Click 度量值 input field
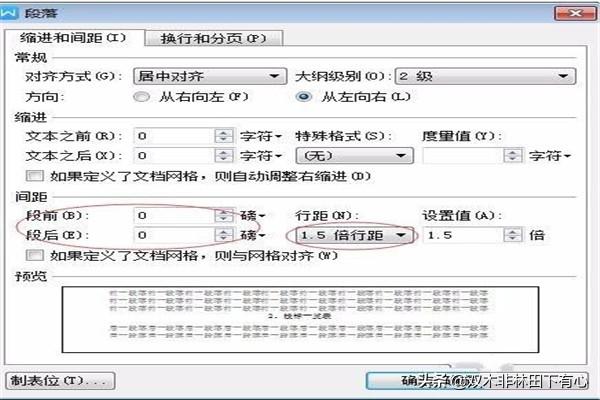 click(x=463, y=156)
